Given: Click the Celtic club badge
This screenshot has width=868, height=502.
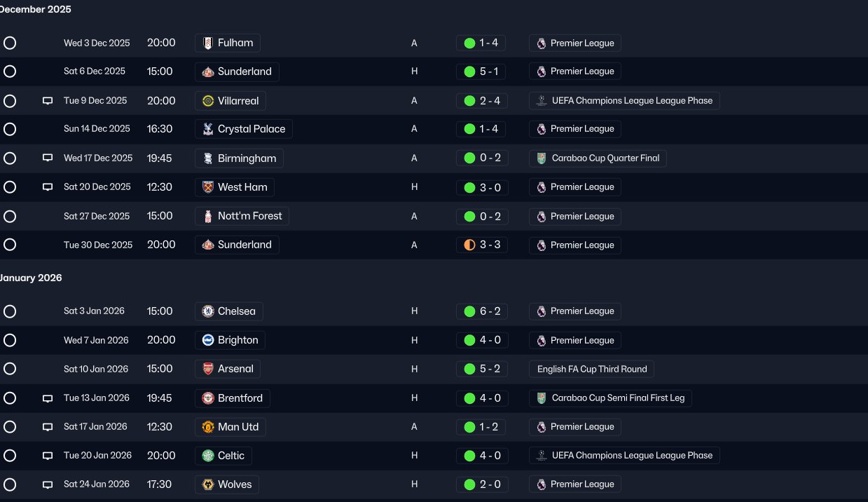Looking at the screenshot, I should [x=208, y=456].
